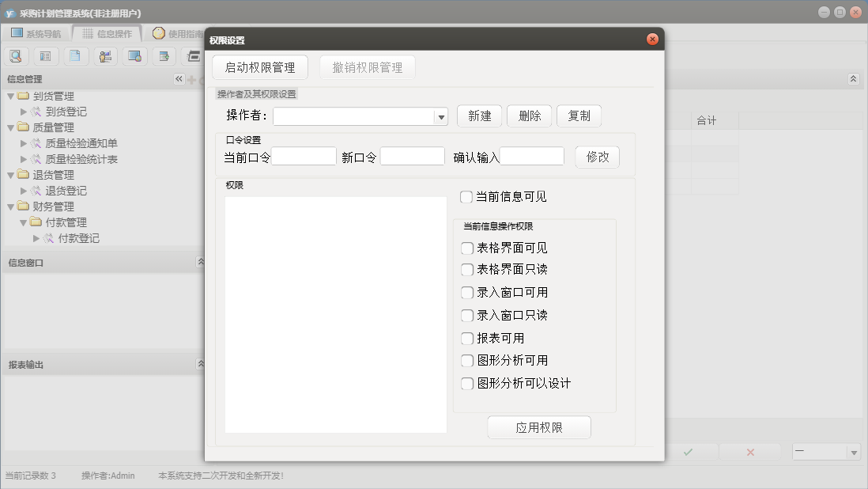Screen dimensions: 868x489
Task: Open the 使用指南 tab
Action: [x=178, y=34]
